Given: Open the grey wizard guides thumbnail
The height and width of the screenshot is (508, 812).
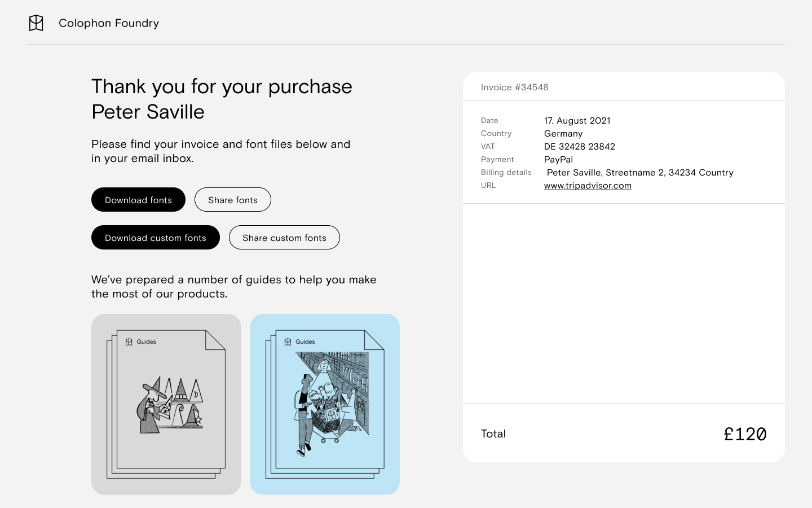Looking at the screenshot, I should click(166, 404).
